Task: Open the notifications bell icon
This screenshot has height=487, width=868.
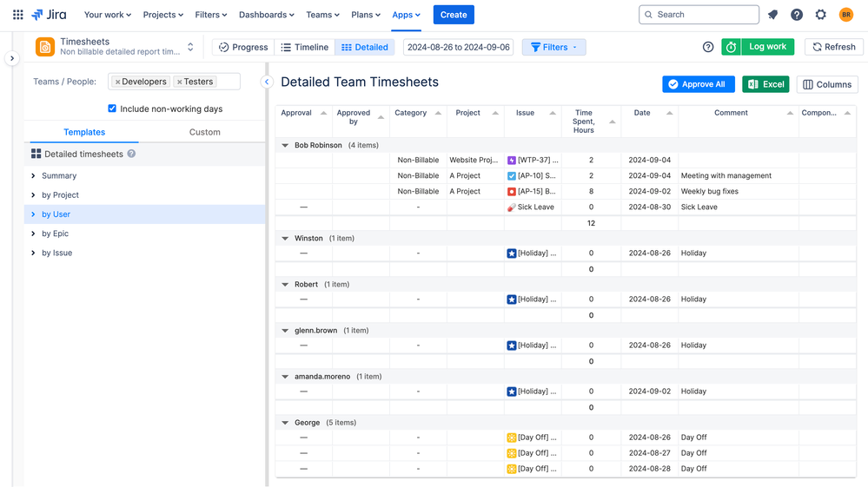Action: coord(772,15)
